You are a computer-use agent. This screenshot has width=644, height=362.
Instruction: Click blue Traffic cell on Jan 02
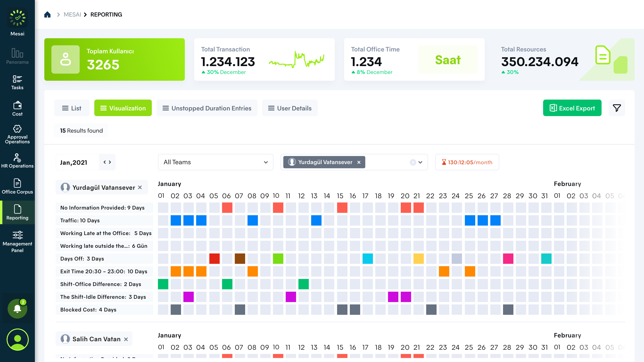pos(176,220)
